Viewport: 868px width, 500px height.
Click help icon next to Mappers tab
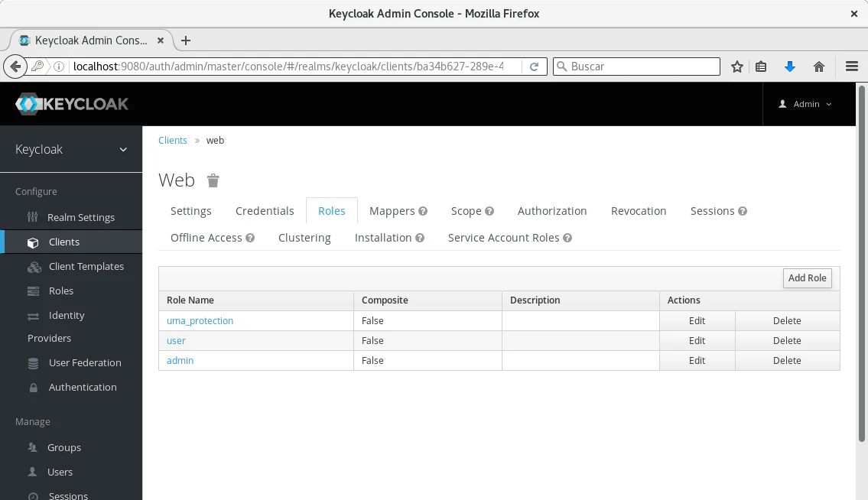(423, 212)
